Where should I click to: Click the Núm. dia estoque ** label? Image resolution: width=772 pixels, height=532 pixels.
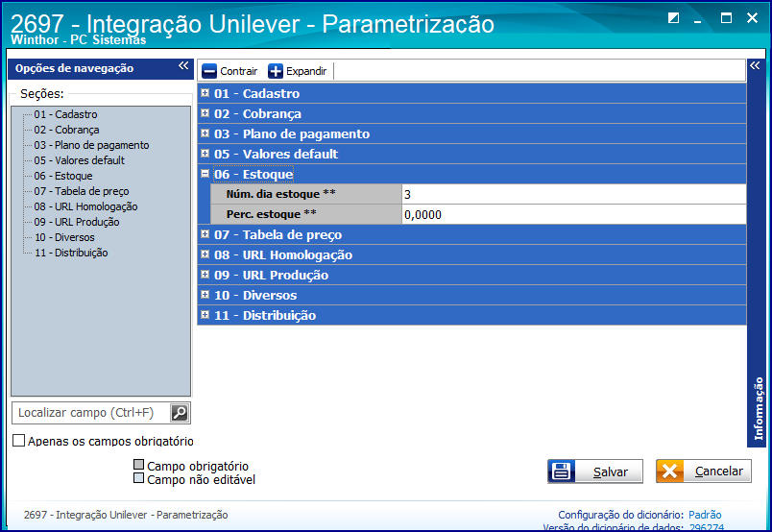click(281, 194)
